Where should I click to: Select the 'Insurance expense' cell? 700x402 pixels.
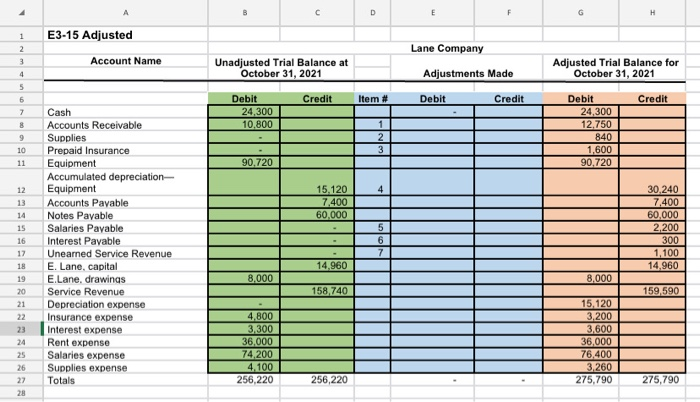(x=125, y=317)
